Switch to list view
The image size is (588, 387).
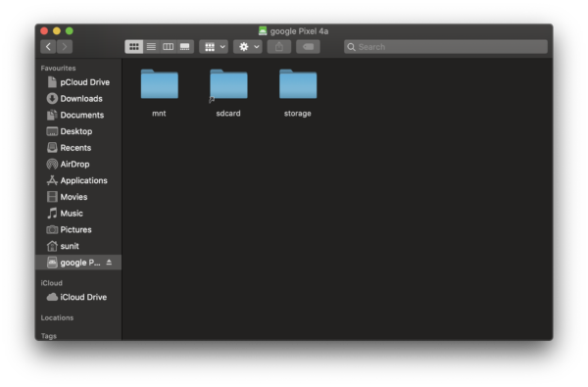[151, 46]
